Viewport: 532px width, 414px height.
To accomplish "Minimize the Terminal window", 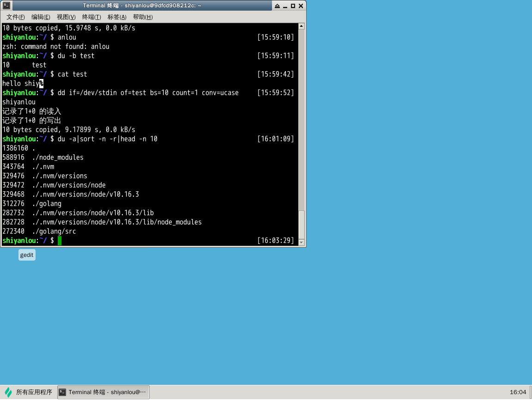I will point(285,6).
